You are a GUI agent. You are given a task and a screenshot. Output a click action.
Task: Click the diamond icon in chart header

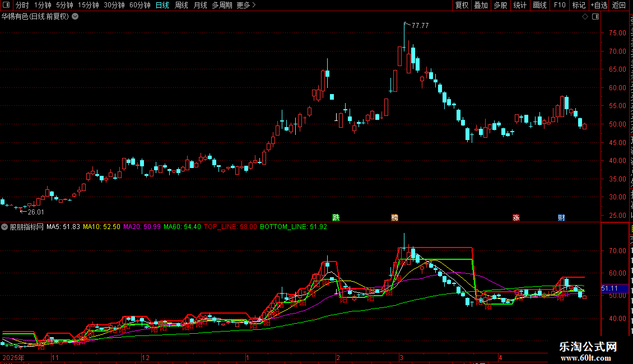[585, 17]
